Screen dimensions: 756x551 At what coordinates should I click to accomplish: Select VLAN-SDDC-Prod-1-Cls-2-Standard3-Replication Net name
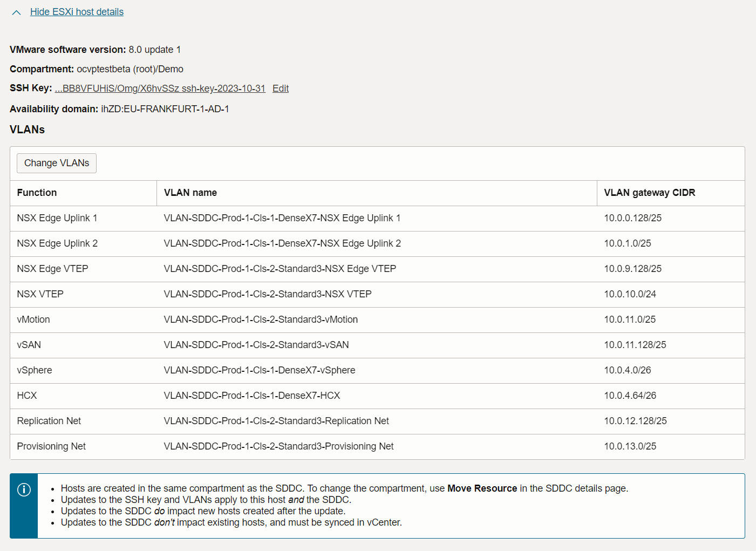pos(276,421)
